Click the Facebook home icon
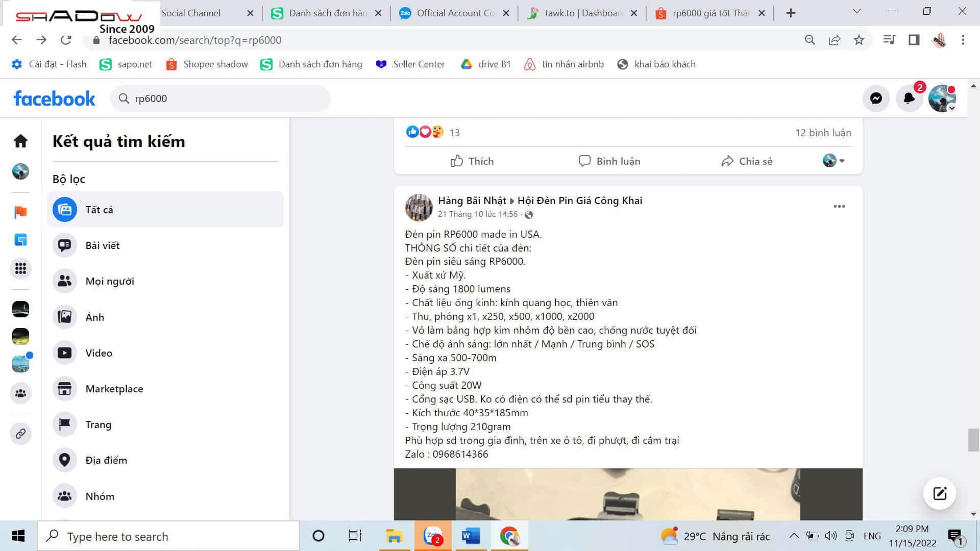 [20, 141]
